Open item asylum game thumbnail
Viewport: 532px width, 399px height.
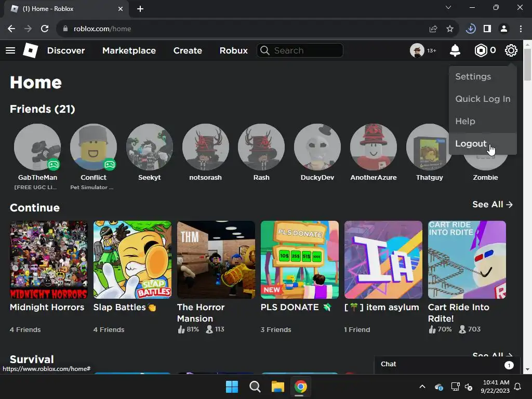[383, 260]
